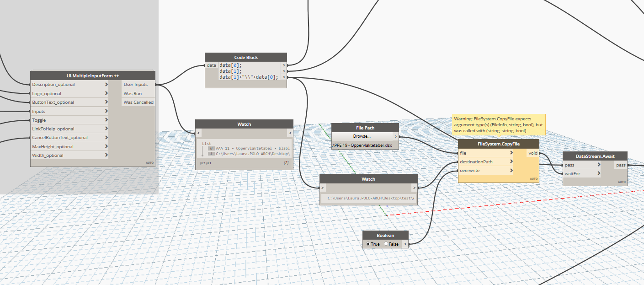This screenshot has width=644, height=285.
Task: Click list item 0 'AAA 11 - Oppervlaktetabel'
Action: 253,148
